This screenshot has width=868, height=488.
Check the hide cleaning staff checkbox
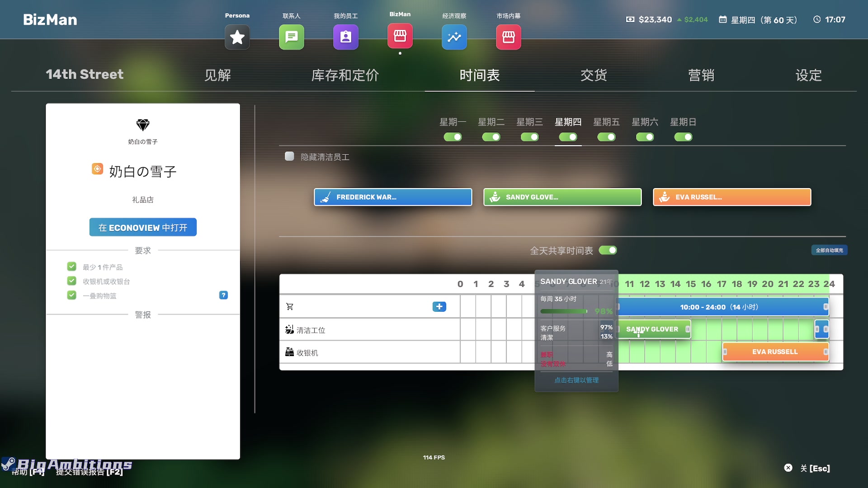click(x=289, y=156)
